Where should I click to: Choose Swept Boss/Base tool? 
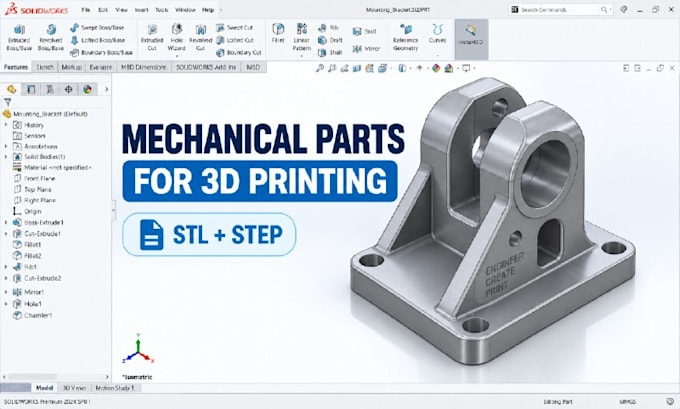point(97,27)
